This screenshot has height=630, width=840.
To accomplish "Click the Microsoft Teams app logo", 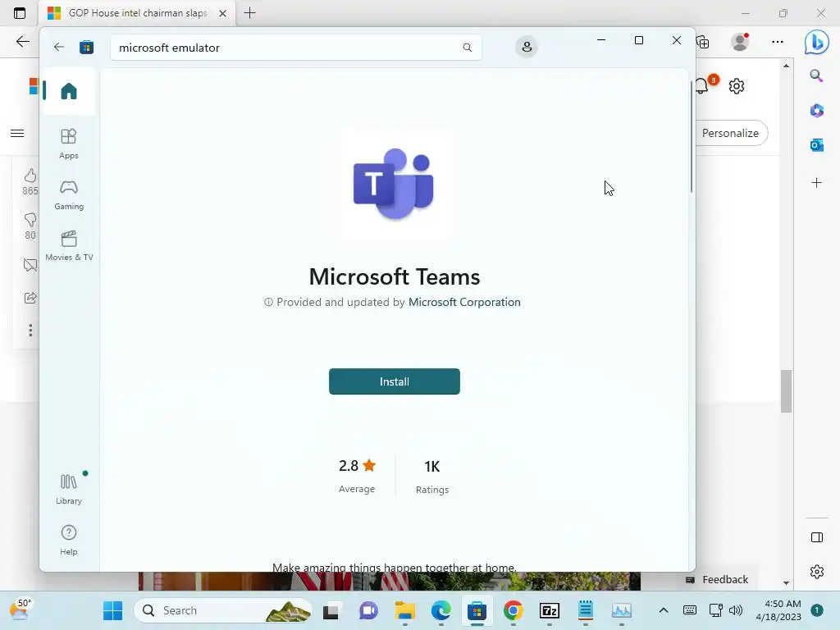I will 395,184.
